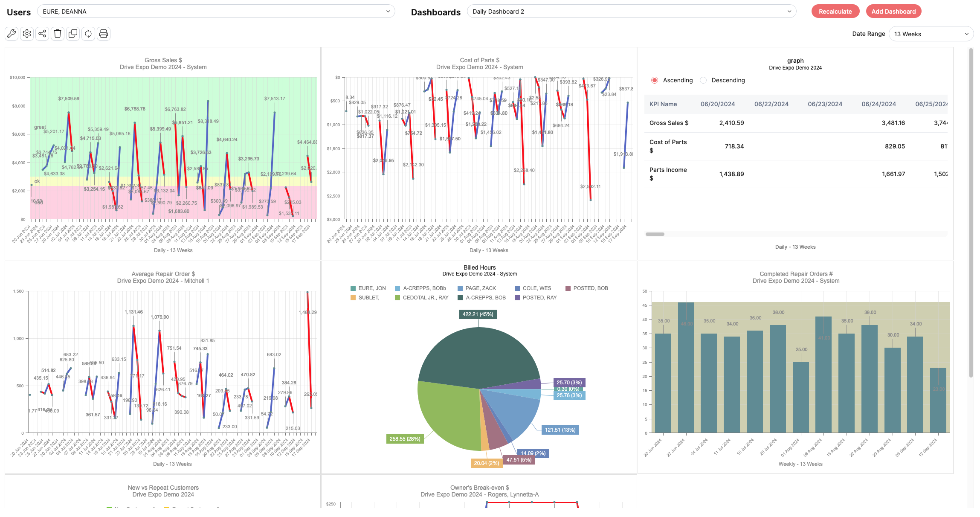Click the KPI table horizontal scrollbar
Screen dimensions: 980x517
pos(655,234)
